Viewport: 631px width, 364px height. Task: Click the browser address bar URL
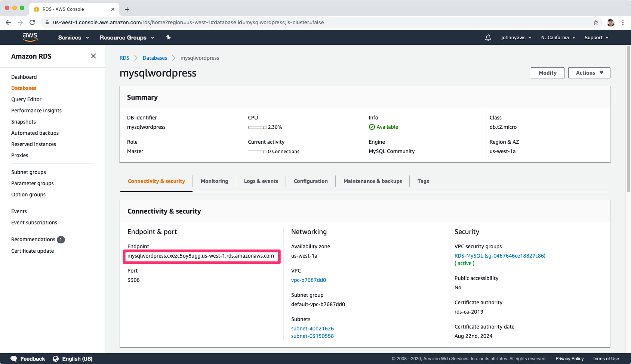point(188,22)
